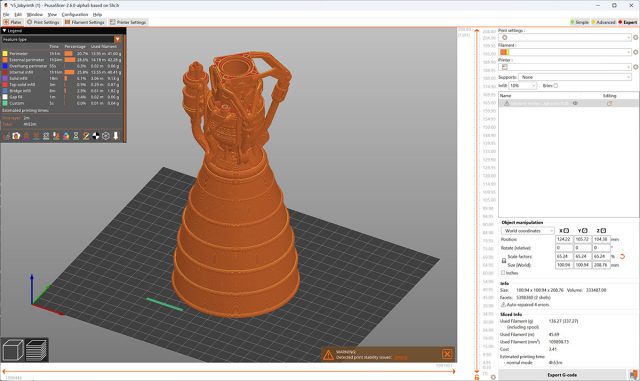The image size is (640, 381).
Task: Close the print stability warning notification
Action: 447,354
